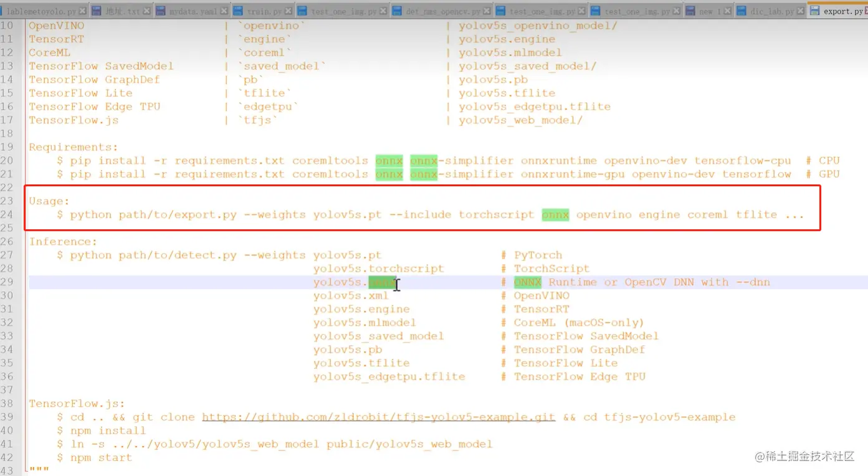Click the '`tfjs`' text on line 17
868x476 pixels.
click(258, 120)
